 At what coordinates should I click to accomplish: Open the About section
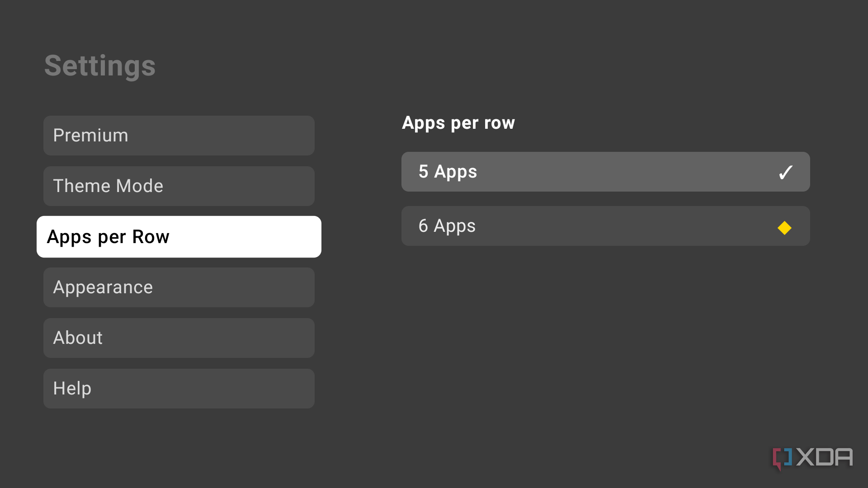tap(179, 338)
